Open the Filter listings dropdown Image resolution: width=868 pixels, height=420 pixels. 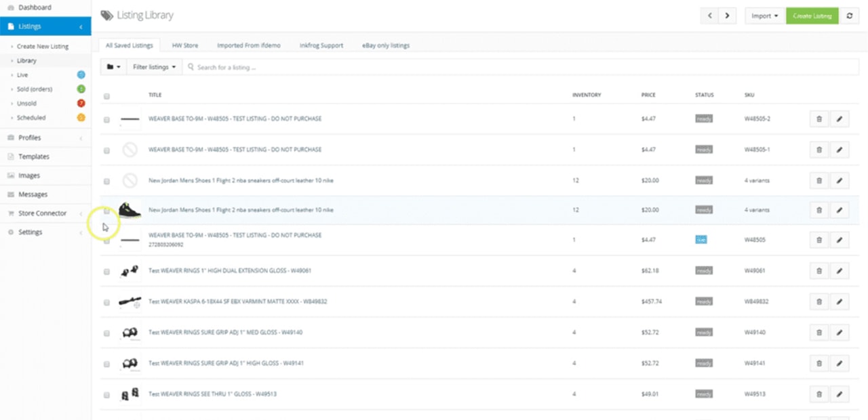click(x=155, y=67)
